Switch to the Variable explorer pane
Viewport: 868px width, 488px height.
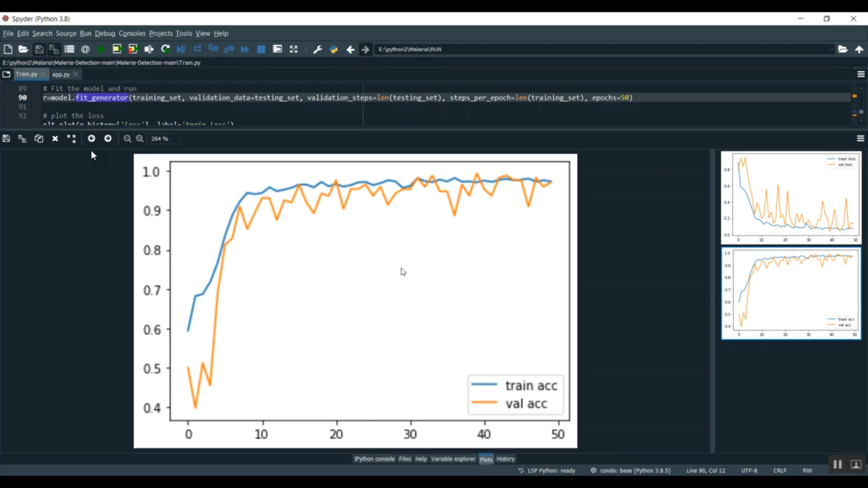point(453,459)
